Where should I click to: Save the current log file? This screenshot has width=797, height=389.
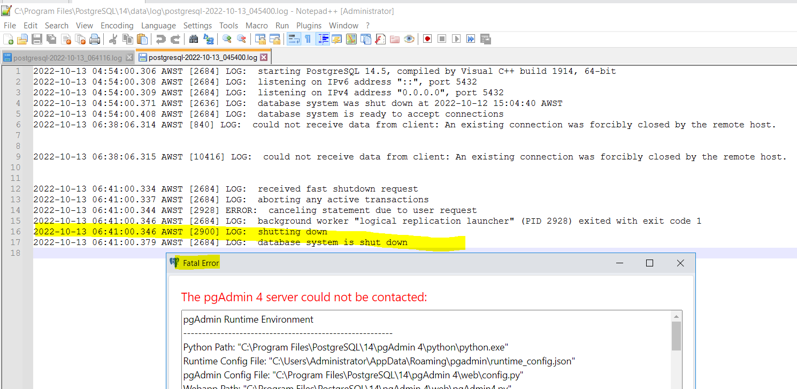pos(37,39)
